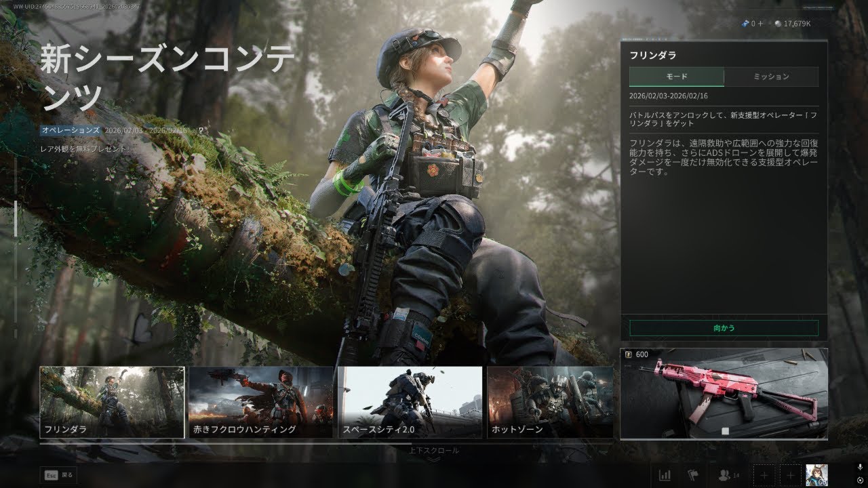Click the Esc 戻る back button
The height and width of the screenshot is (488, 868).
pos(57,475)
